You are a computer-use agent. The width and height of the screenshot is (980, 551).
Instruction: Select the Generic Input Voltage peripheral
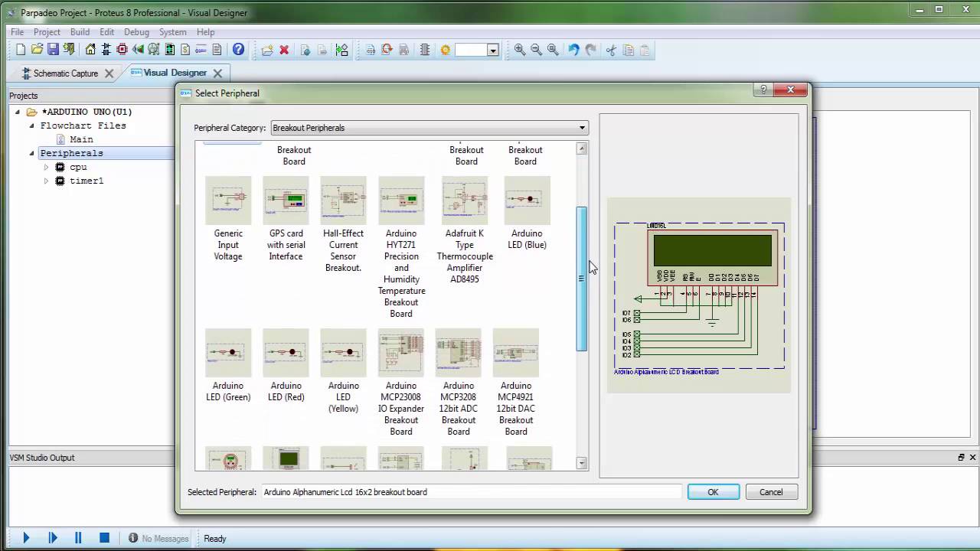click(228, 220)
